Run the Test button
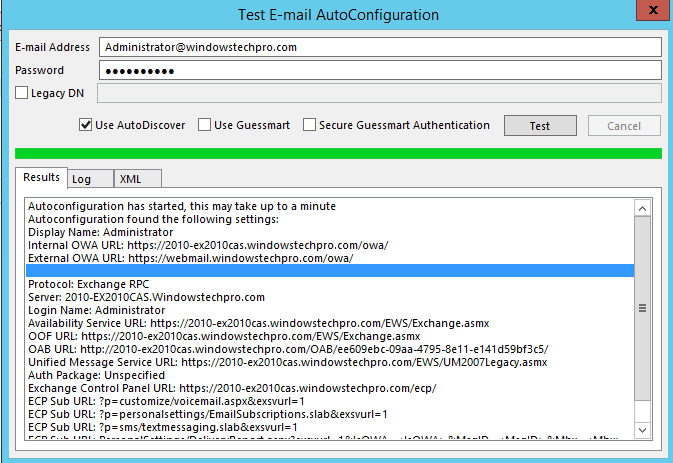673x463 pixels. (x=540, y=126)
